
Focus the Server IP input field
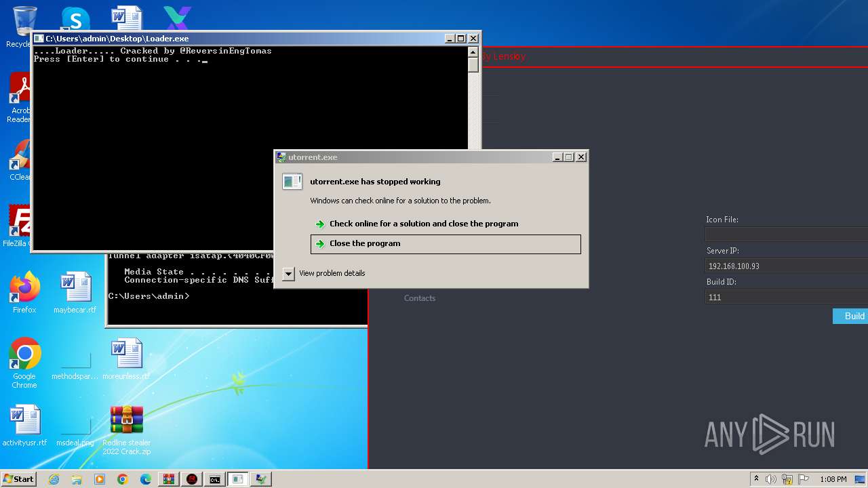[787, 266]
